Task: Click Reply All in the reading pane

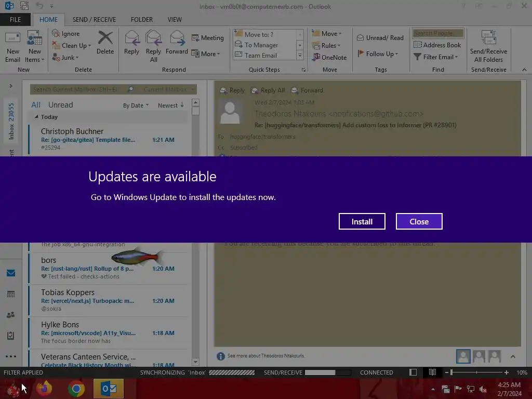Action: 268,90
